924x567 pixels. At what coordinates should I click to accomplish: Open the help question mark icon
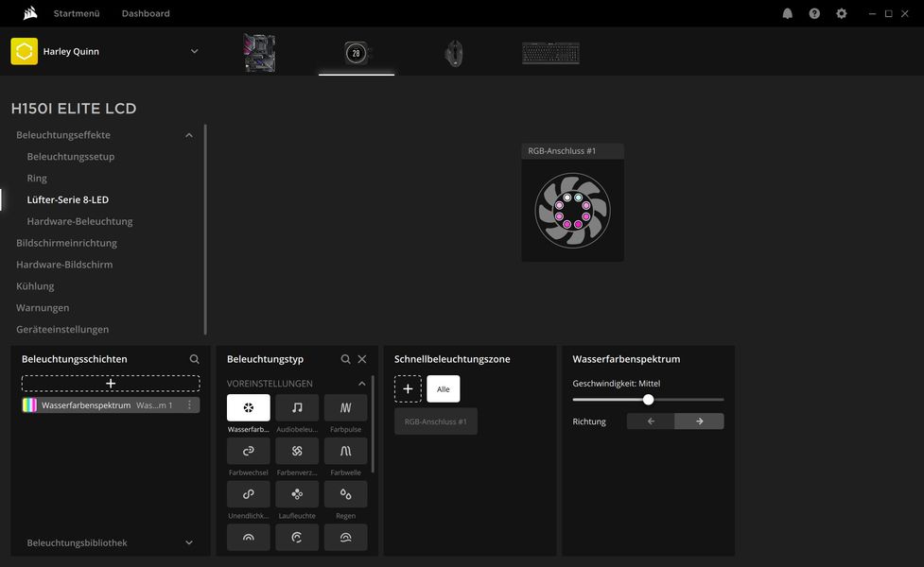tap(814, 13)
